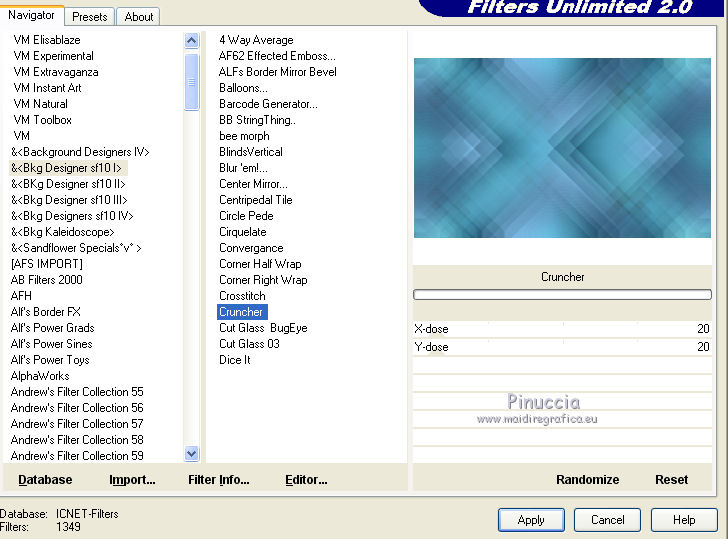Choose Convergance filter

click(251, 248)
